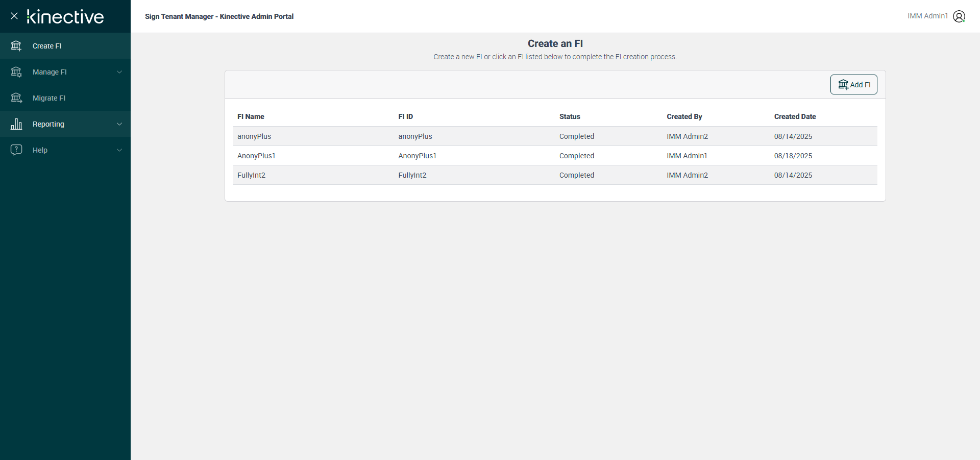Expand the Manage FI chevron
The height and width of the screenshot is (460, 980).
click(x=119, y=72)
